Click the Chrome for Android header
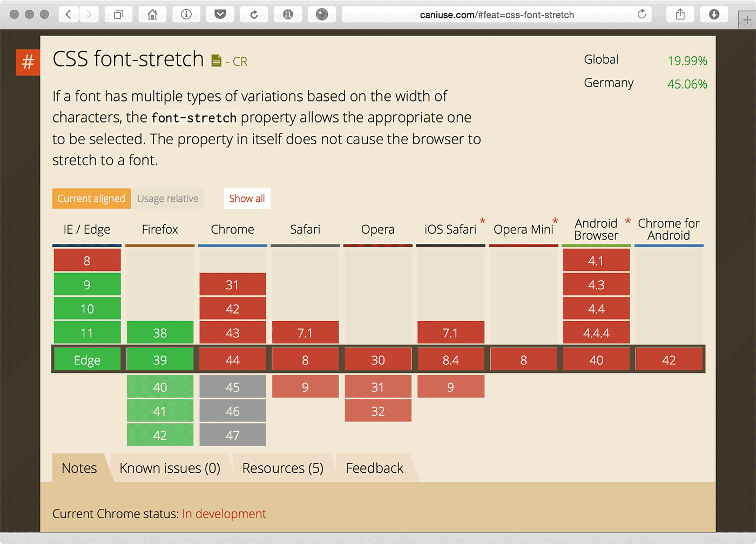This screenshot has height=544, width=756. [669, 229]
